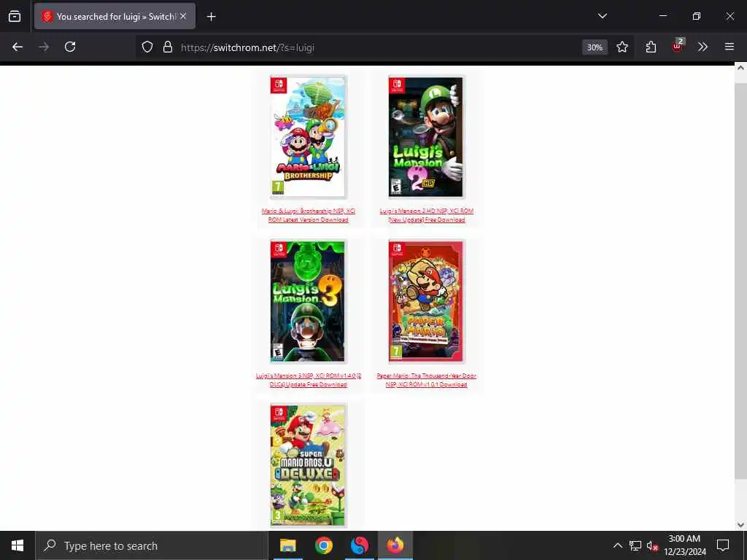Go forward with the forward arrow
The image size is (747, 560).
coord(44,47)
